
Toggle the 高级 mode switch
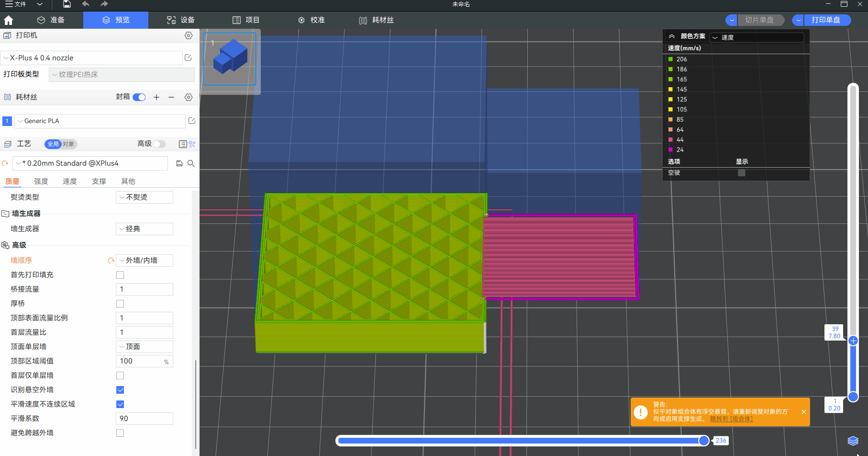(159, 144)
